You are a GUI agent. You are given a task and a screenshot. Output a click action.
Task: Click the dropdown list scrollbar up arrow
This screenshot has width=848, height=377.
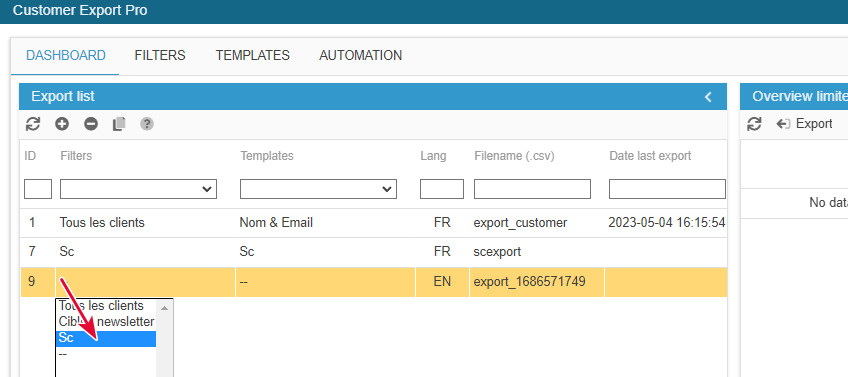point(164,307)
